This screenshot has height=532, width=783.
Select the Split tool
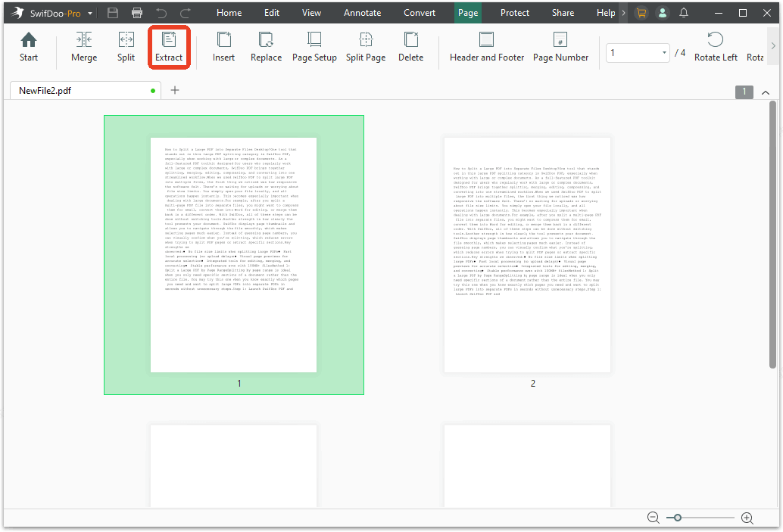[126, 48]
